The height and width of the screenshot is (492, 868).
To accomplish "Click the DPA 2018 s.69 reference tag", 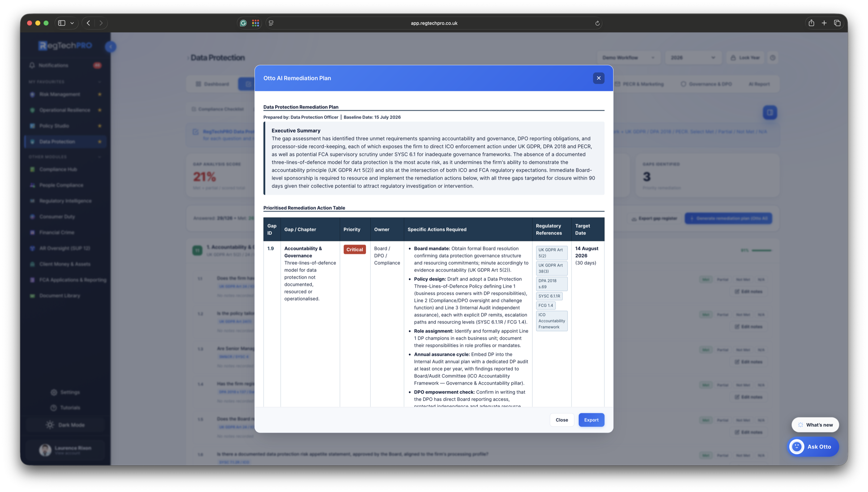I will [x=552, y=284].
